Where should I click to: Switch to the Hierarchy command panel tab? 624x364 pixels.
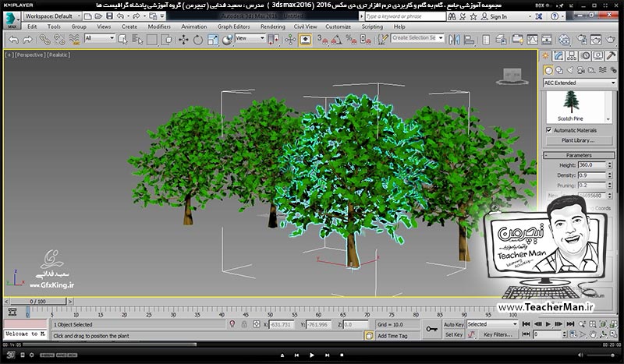point(572,55)
